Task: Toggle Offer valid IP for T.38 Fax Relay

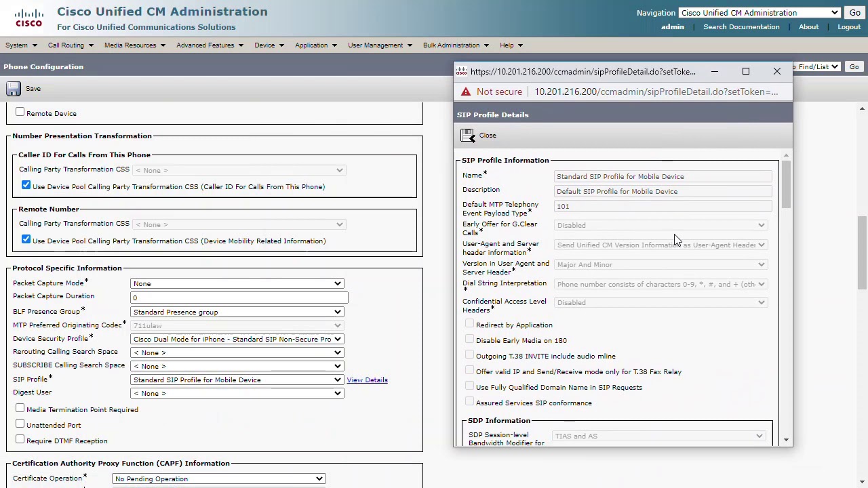Action: point(469,371)
